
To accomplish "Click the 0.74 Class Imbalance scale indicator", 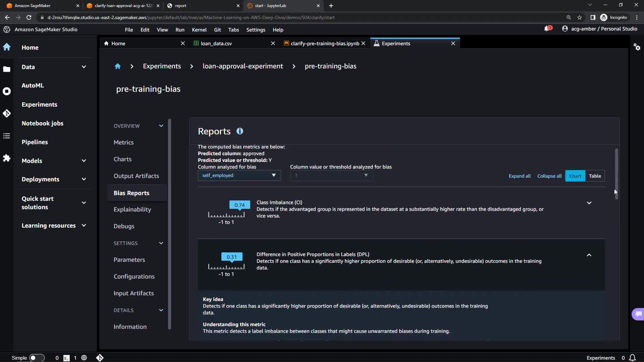I will click(x=239, y=205).
